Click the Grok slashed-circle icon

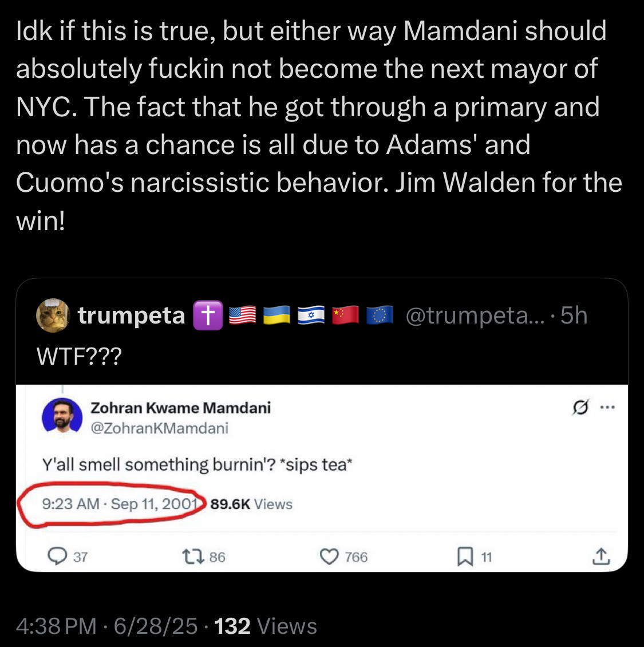coord(579,408)
